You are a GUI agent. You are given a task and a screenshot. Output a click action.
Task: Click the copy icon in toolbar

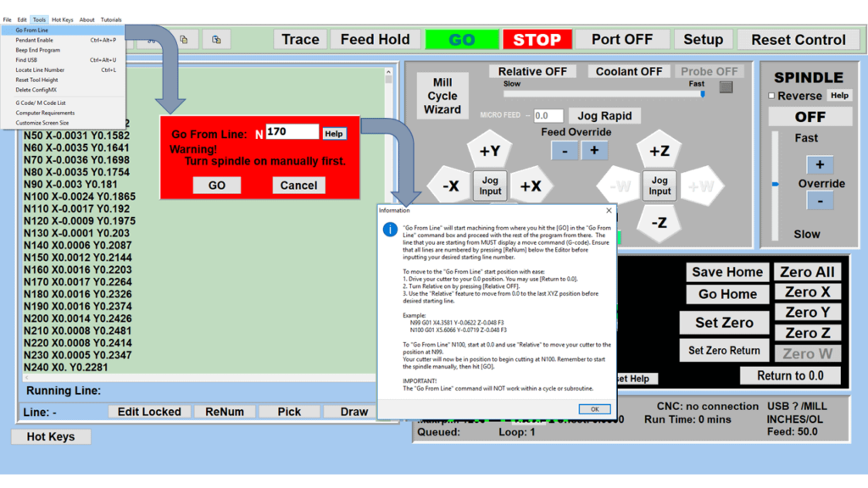[x=183, y=39]
